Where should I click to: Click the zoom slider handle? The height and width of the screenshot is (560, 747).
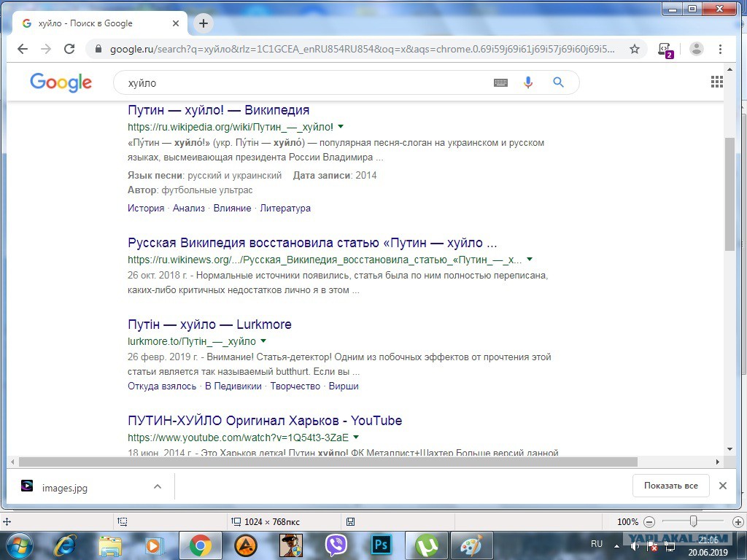(x=694, y=521)
